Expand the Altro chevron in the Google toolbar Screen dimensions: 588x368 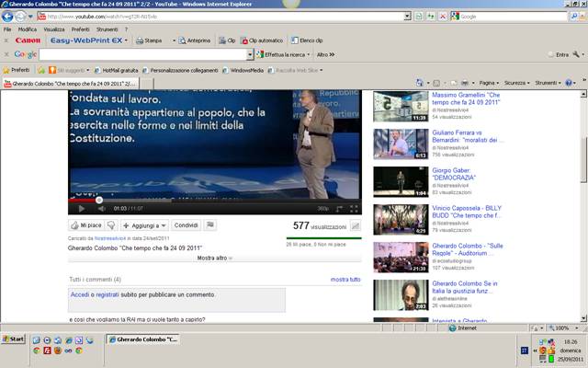pos(326,55)
